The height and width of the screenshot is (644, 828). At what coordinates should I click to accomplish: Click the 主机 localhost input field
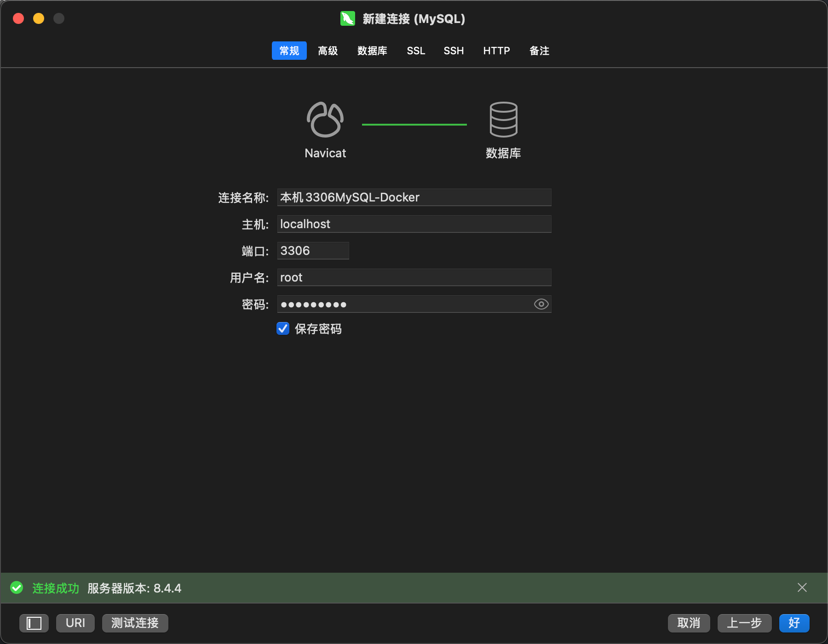414,224
